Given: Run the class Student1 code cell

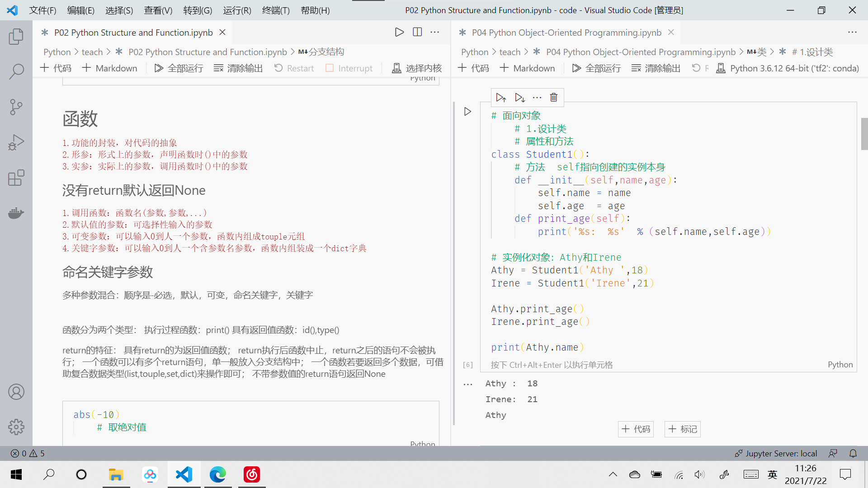Looking at the screenshot, I should pos(468,112).
